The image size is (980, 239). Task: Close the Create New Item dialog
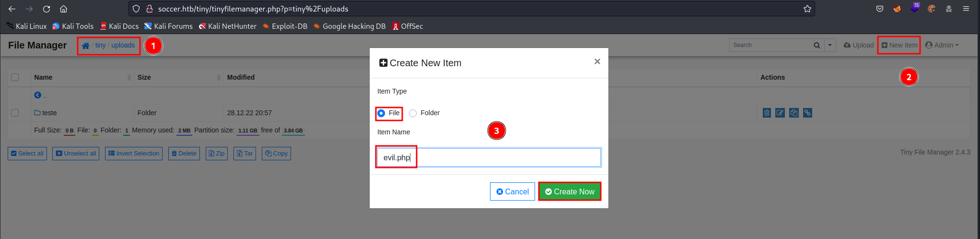click(597, 61)
